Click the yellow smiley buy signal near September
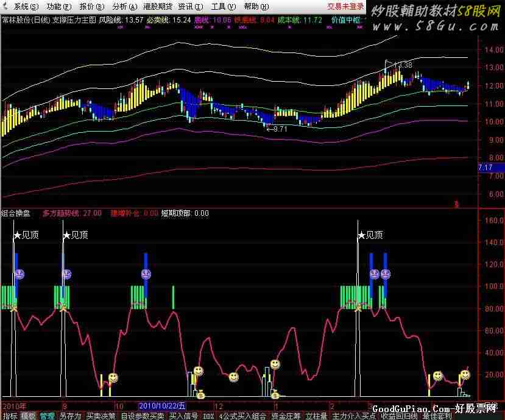Image resolution: width=505 pixels, height=420 pixels. click(x=113, y=378)
